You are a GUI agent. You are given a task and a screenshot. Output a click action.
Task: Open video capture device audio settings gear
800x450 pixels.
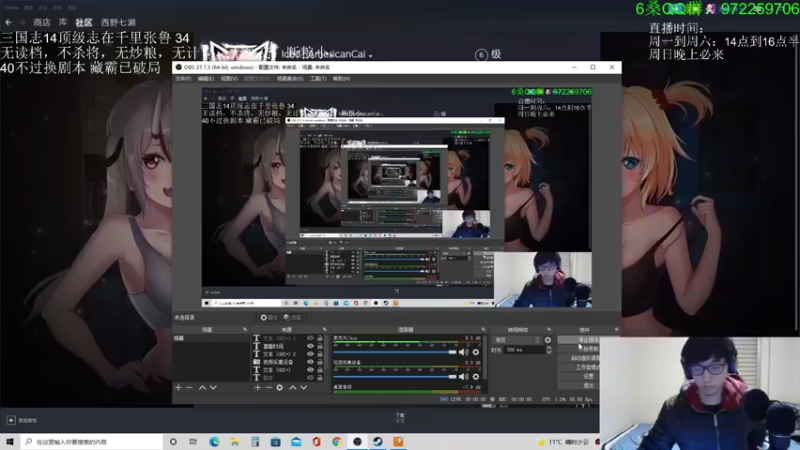476,377
